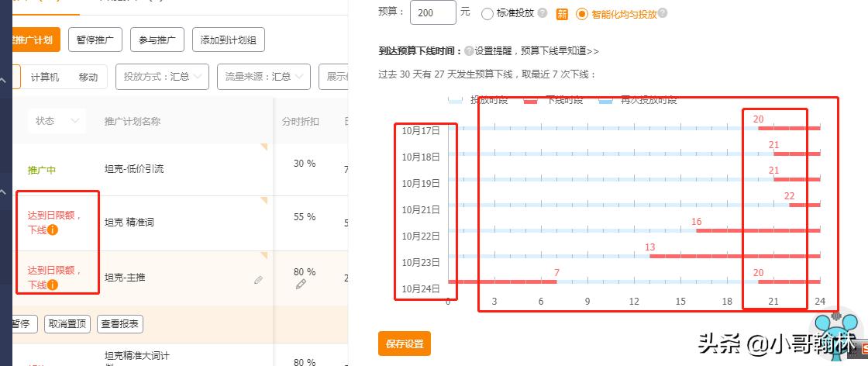Click 分时折扣 column header
The image size is (868, 366).
tap(301, 121)
